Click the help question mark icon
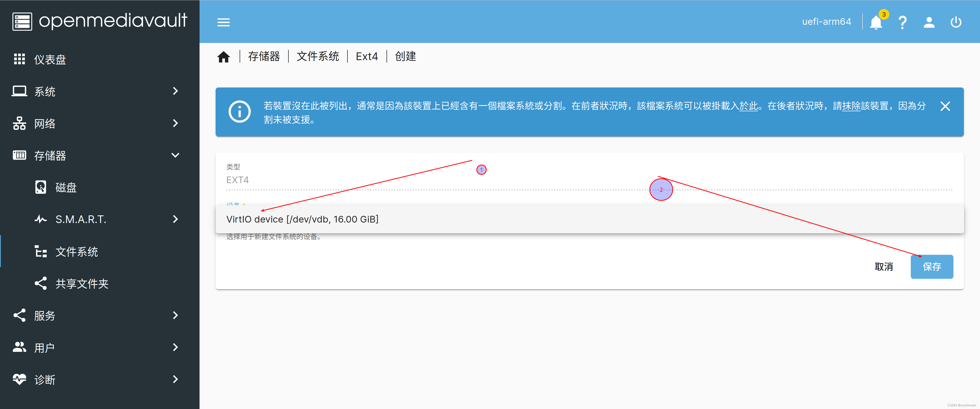 click(902, 23)
